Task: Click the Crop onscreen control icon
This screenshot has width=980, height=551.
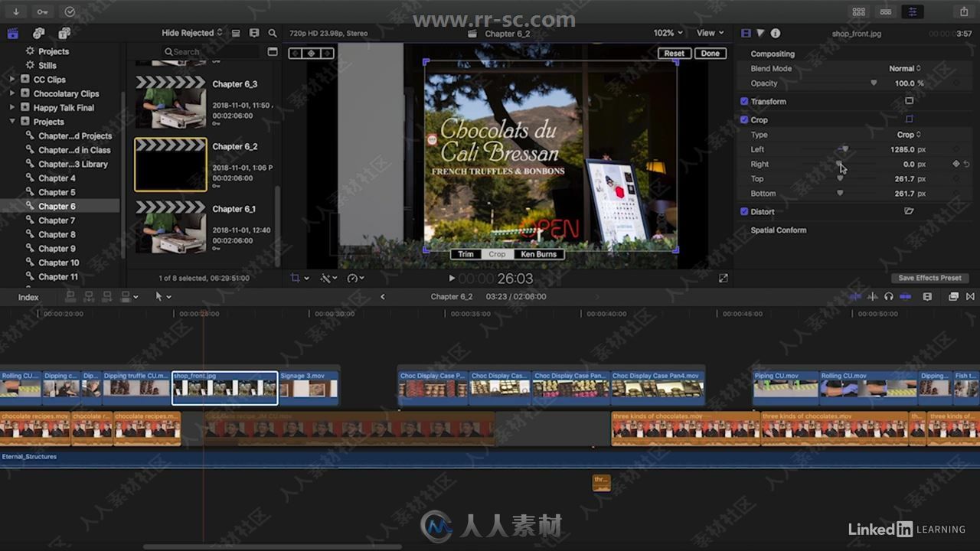Action: pos(910,119)
